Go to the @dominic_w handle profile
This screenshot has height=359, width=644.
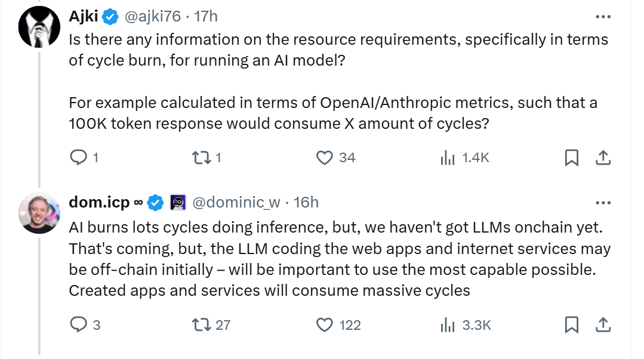(x=235, y=203)
